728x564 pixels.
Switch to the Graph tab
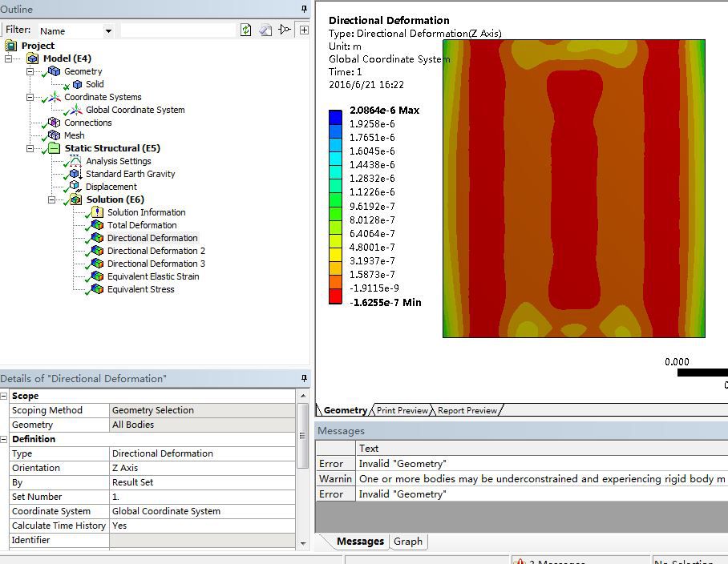point(407,542)
